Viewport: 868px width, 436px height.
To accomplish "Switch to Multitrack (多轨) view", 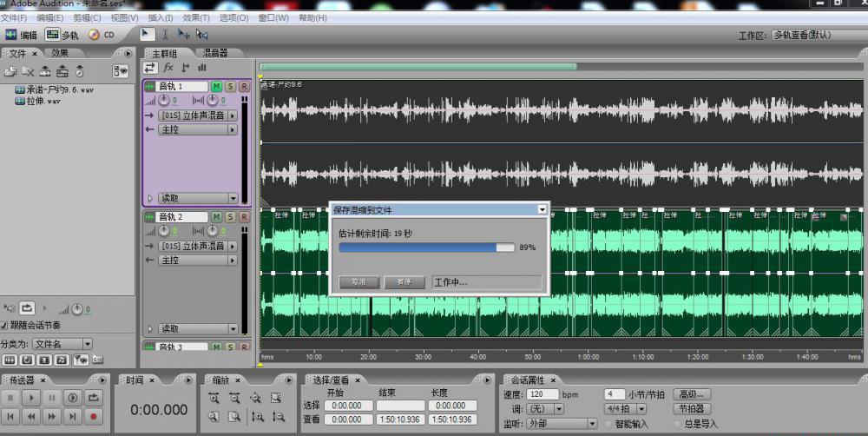I will tap(62, 35).
